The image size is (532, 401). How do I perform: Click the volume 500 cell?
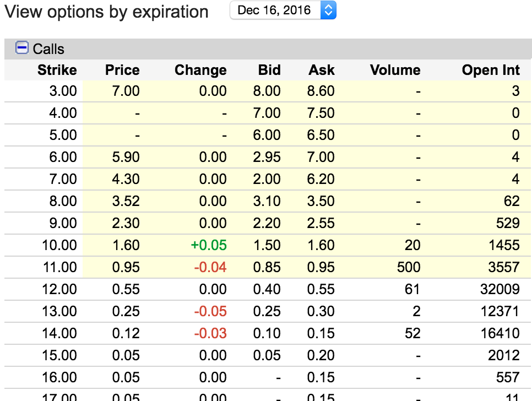[409, 267]
